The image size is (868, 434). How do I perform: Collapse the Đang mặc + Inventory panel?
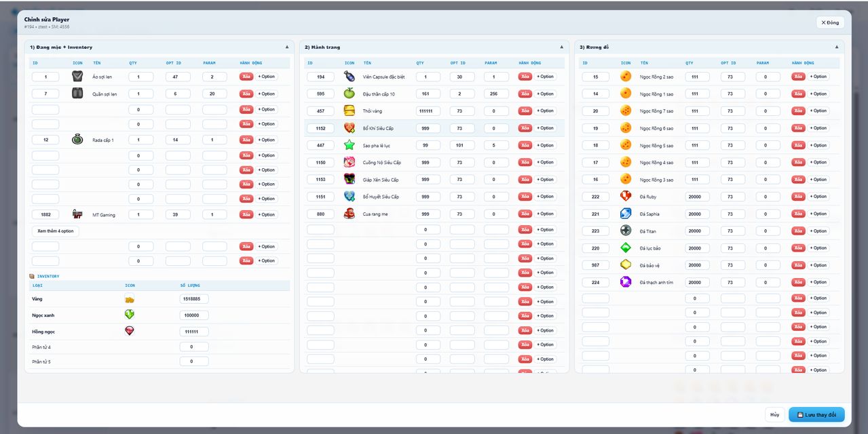(x=287, y=47)
